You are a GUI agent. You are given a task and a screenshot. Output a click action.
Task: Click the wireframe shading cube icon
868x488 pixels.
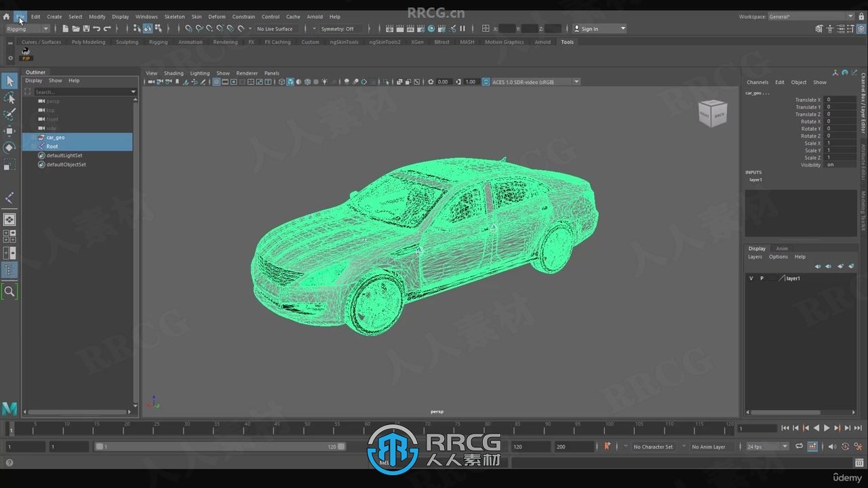click(x=281, y=82)
